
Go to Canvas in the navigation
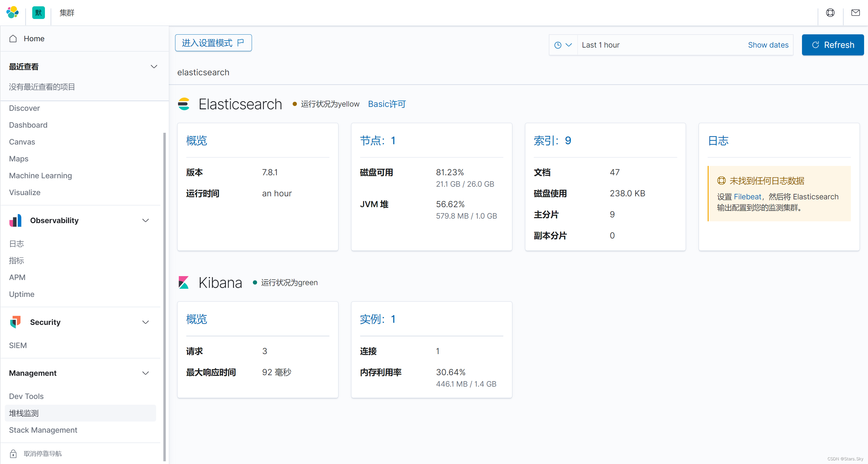(x=22, y=142)
